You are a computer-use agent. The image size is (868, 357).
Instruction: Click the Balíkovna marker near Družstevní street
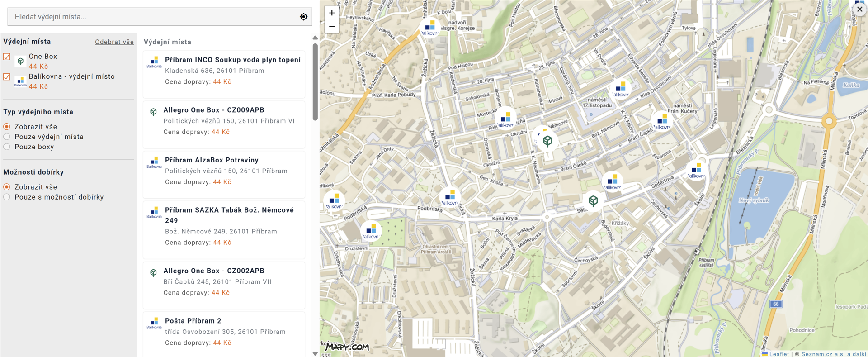(371, 231)
